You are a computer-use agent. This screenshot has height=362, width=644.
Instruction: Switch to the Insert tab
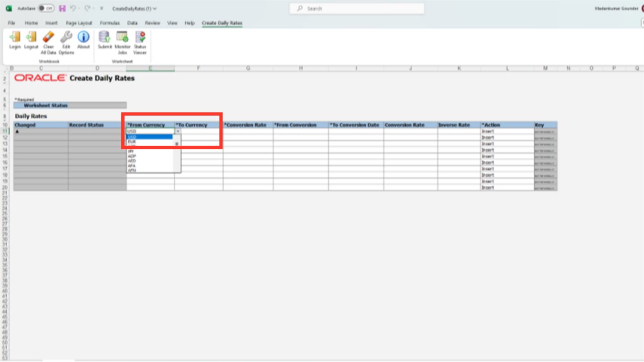coord(51,23)
